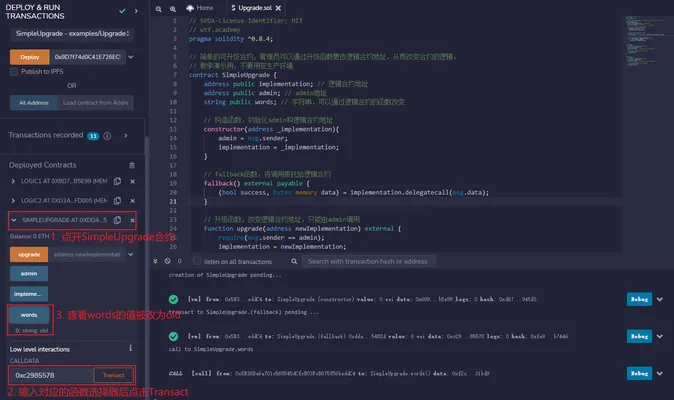The width and height of the screenshot is (674, 400).
Task: Click the Transact button
Action: tap(113, 375)
